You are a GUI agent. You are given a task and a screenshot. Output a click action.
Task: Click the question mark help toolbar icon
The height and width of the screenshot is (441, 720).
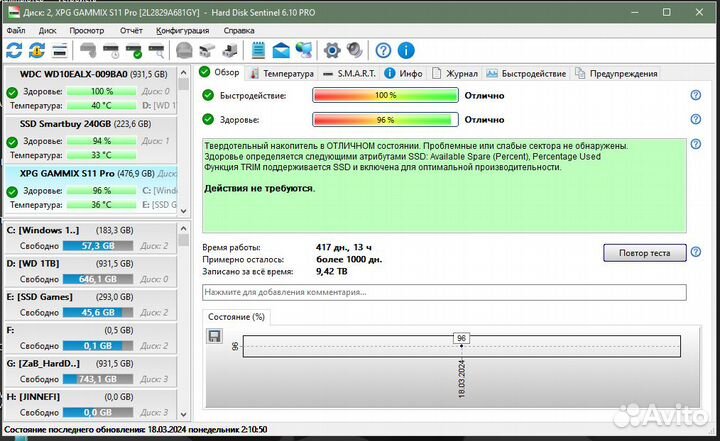coord(383,51)
